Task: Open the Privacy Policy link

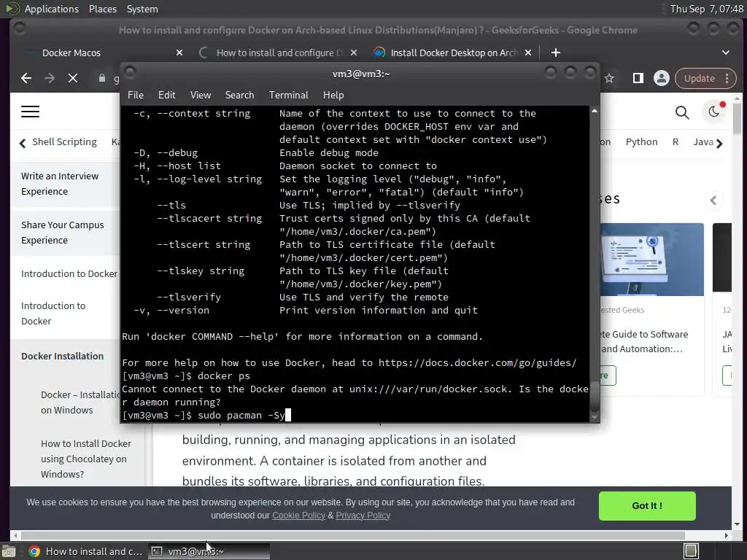Action: coord(363,516)
